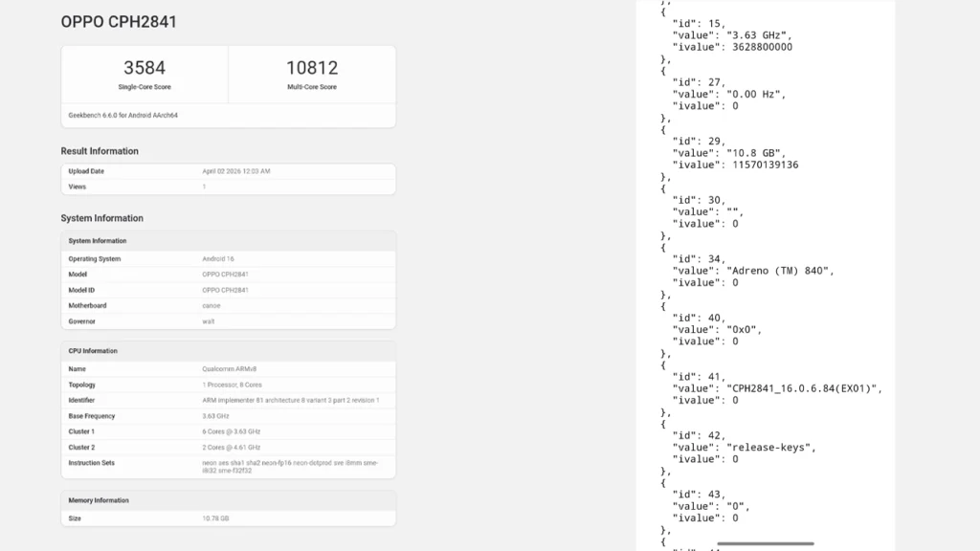
Task: Click the CPH2841_16.0.6.84(EX01) JSON value
Action: (804, 388)
